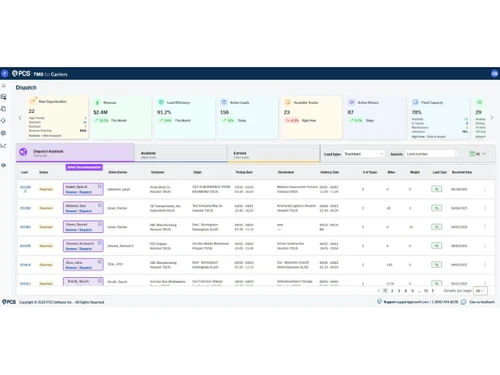Click Reserve in the Doe, John recommendation

point(71,268)
